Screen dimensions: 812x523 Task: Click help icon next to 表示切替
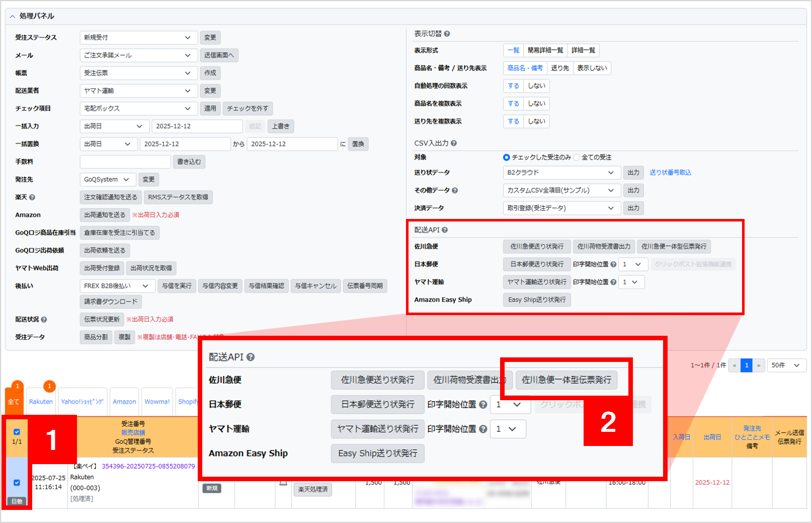click(447, 34)
